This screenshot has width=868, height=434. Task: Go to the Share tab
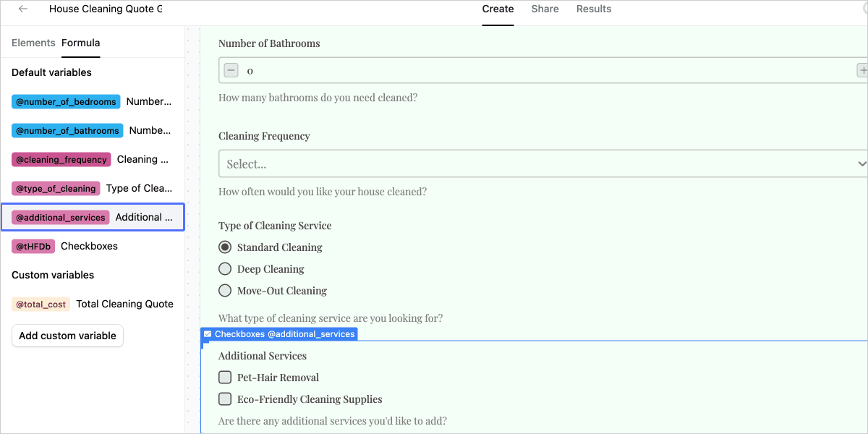[545, 9]
